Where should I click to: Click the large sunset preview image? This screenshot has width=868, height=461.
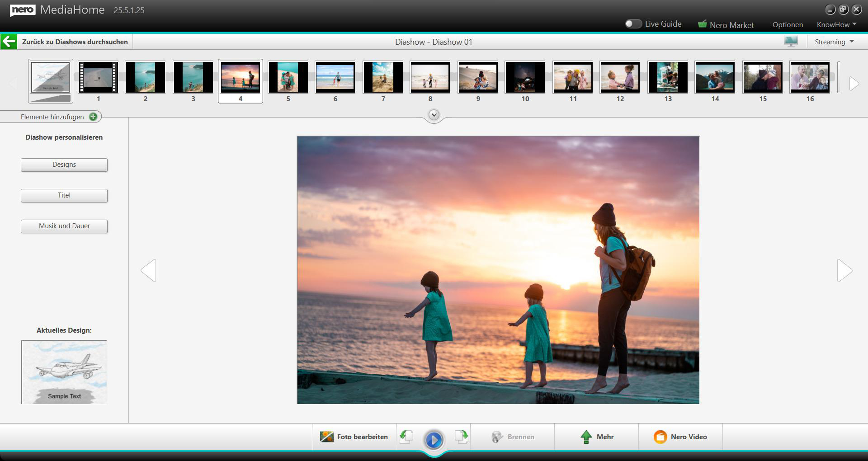coord(498,270)
